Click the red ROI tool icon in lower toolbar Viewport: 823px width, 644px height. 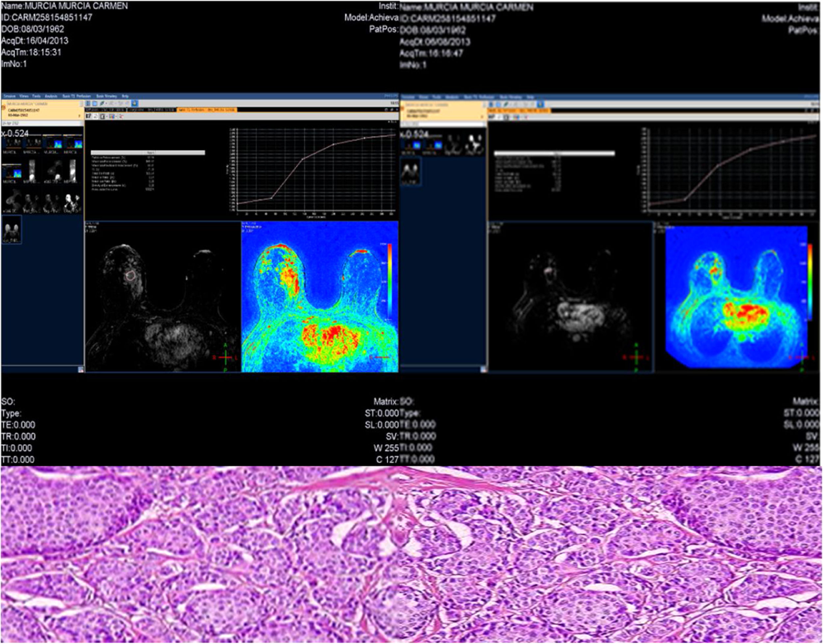pos(121,117)
